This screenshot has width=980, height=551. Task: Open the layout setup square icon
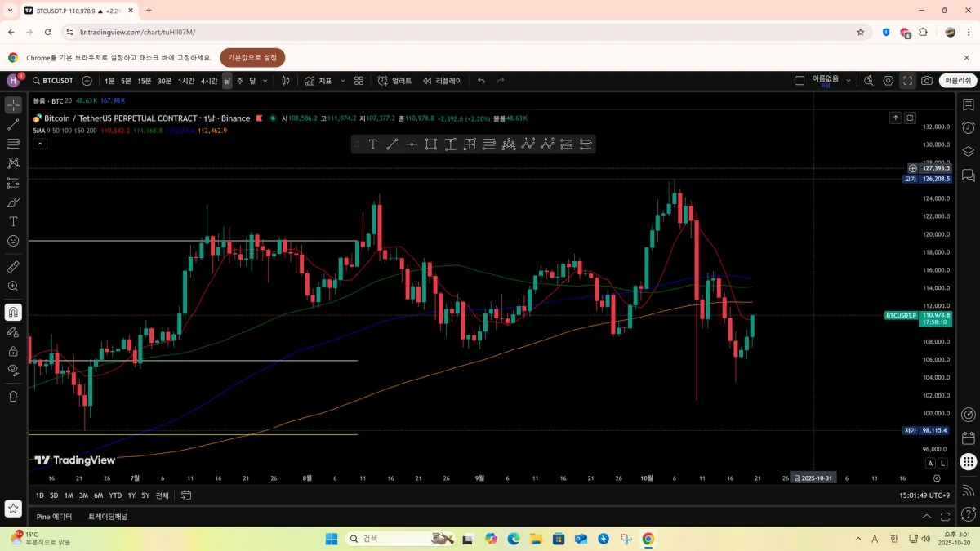(x=800, y=81)
